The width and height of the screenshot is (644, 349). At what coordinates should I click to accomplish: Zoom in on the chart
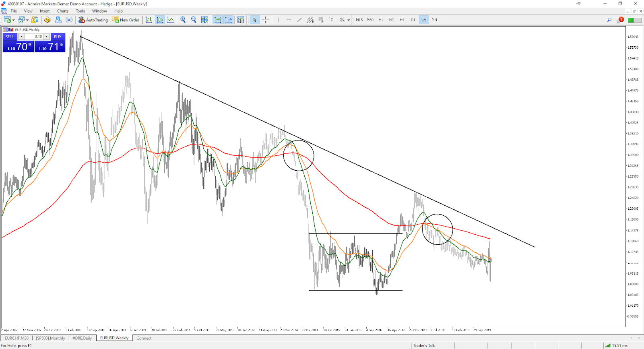point(183,20)
